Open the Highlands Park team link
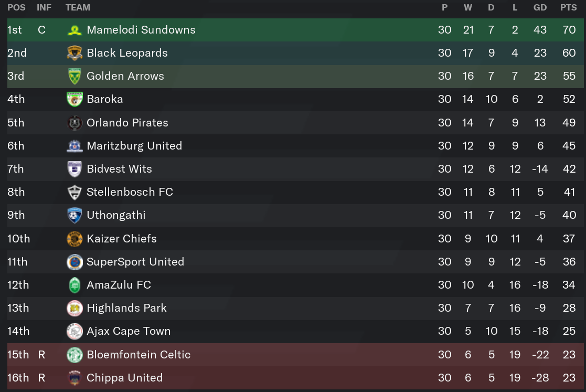The height and width of the screenshot is (392, 586). click(x=126, y=308)
